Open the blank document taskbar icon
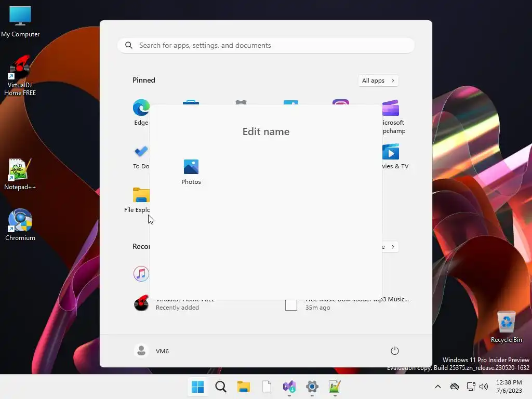Viewport: 532px width, 399px height. pyautogui.click(x=267, y=387)
